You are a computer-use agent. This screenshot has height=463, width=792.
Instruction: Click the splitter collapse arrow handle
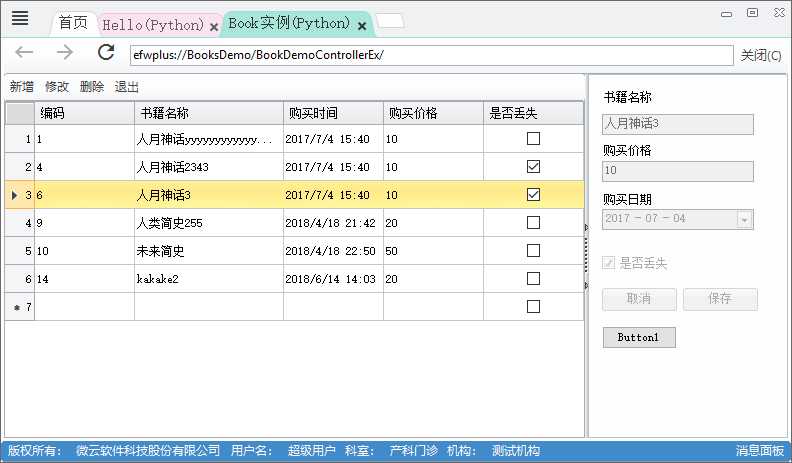tap(586, 229)
